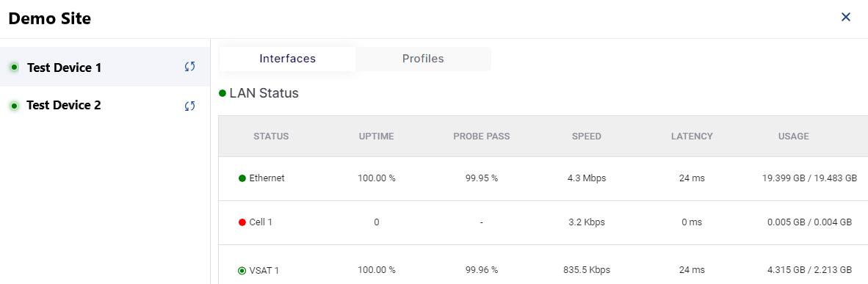Select Test Device 2 in sidebar

105,105
